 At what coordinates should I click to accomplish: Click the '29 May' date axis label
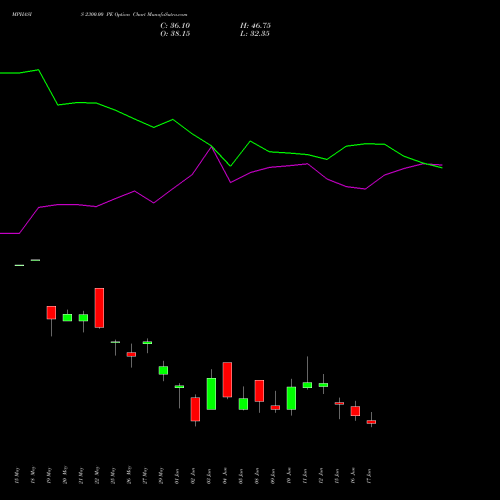point(161,475)
